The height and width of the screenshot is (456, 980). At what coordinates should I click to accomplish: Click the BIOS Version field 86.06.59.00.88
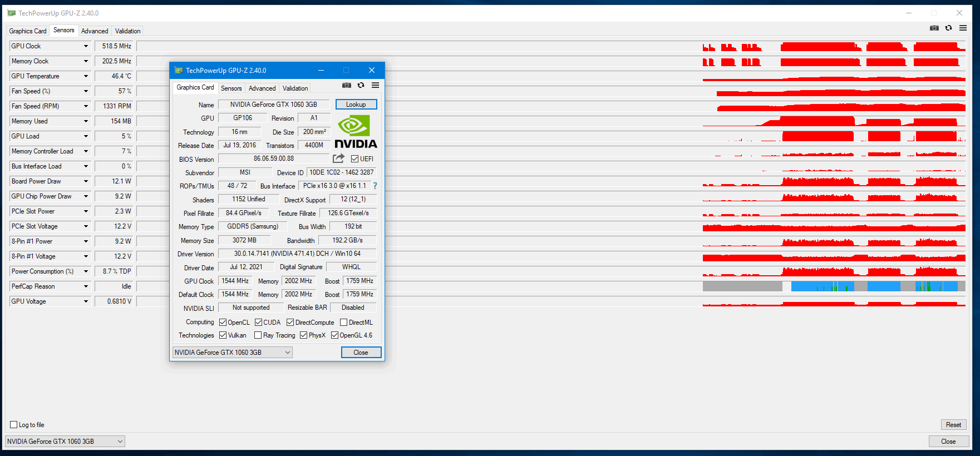(274, 158)
